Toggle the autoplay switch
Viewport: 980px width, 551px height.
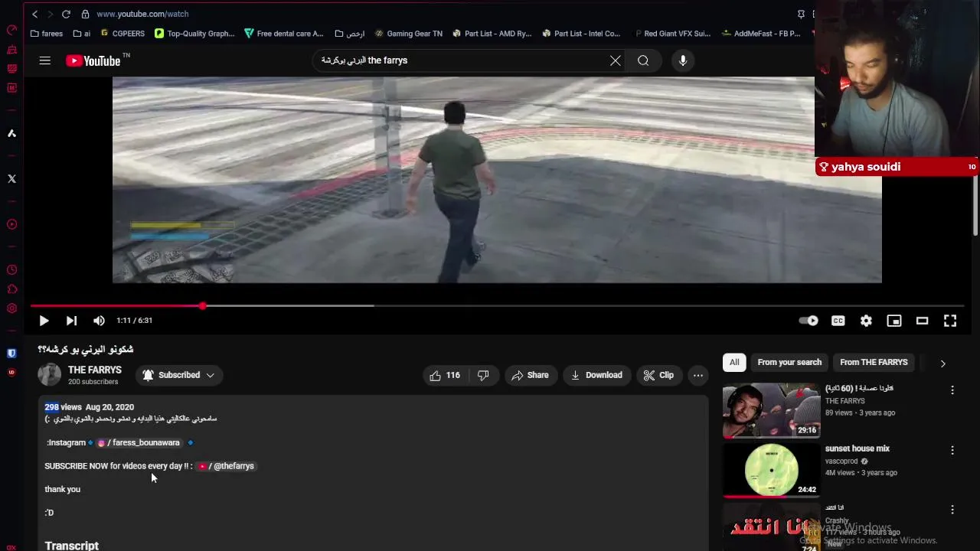(808, 321)
